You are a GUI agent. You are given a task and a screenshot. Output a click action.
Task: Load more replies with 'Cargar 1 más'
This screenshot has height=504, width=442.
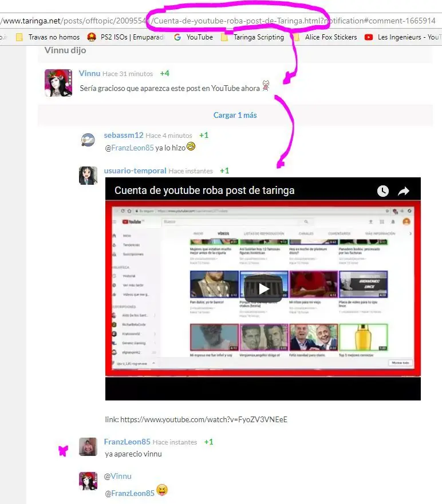point(235,115)
